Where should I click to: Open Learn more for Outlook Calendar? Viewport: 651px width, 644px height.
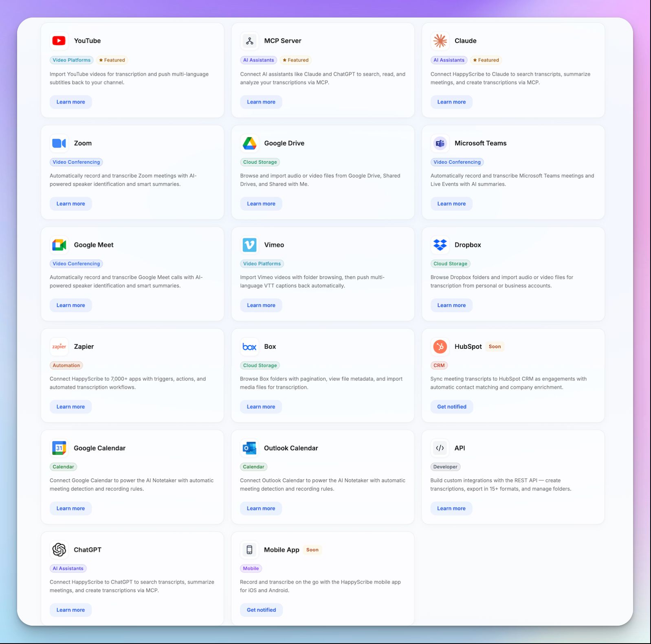[261, 508]
